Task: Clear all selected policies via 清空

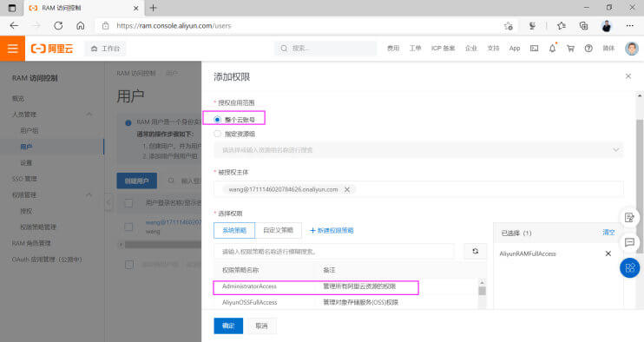Action: [x=608, y=233]
